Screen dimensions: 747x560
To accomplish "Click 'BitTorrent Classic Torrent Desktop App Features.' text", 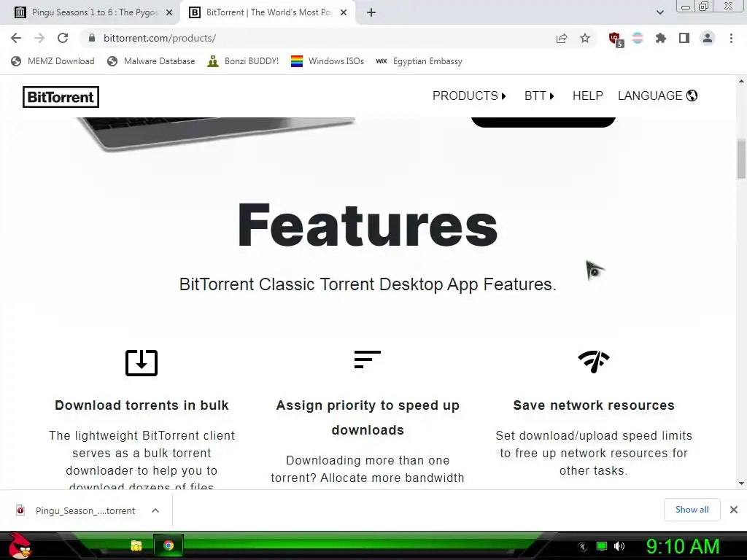I will click(x=368, y=284).
